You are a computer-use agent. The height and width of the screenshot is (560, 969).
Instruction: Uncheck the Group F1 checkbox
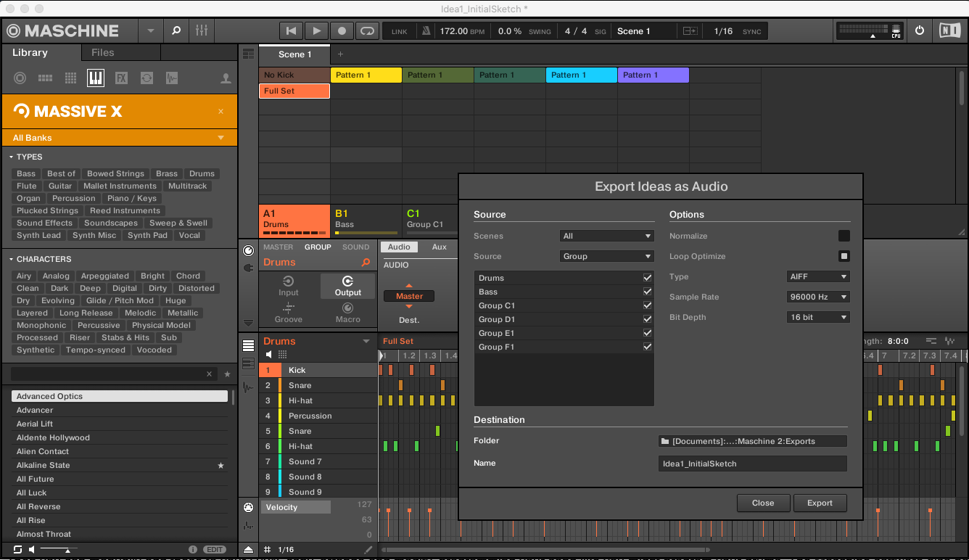[x=647, y=347]
